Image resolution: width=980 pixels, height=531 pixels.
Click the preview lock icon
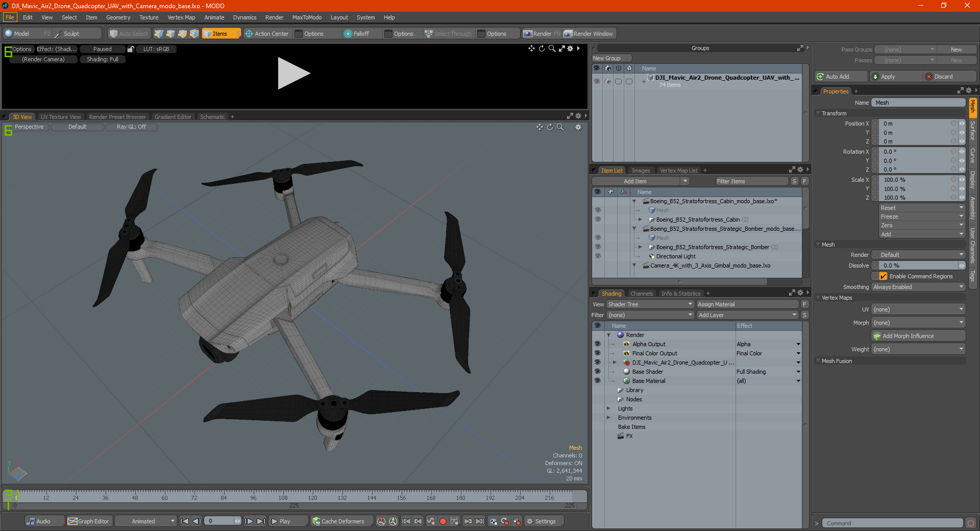point(131,49)
